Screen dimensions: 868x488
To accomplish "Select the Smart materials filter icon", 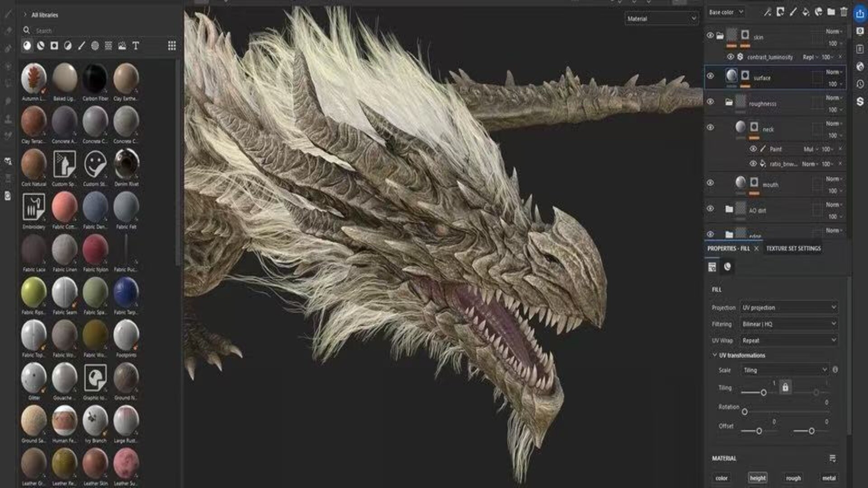I will pyautogui.click(x=41, y=46).
